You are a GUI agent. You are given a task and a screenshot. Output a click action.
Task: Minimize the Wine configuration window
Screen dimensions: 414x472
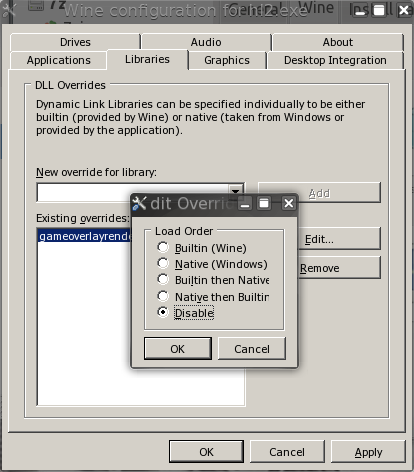coord(360,10)
